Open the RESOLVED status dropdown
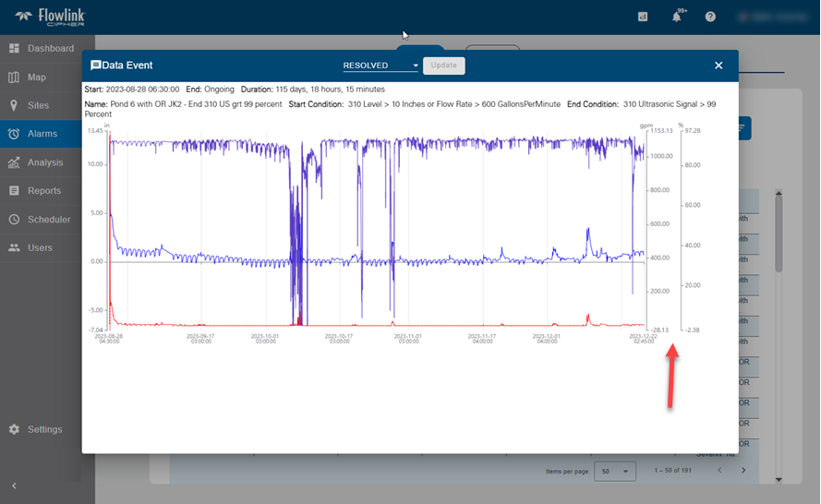The image size is (821, 504). [x=380, y=66]
